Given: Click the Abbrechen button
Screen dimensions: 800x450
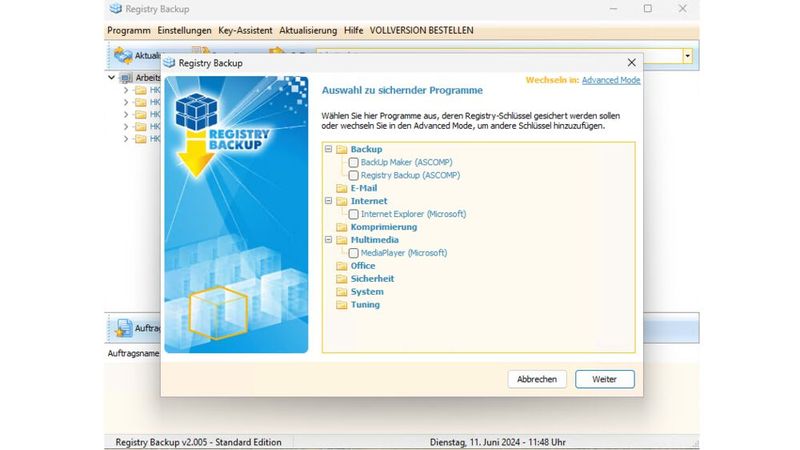Looking at the screenshot, I should [537, 379].
